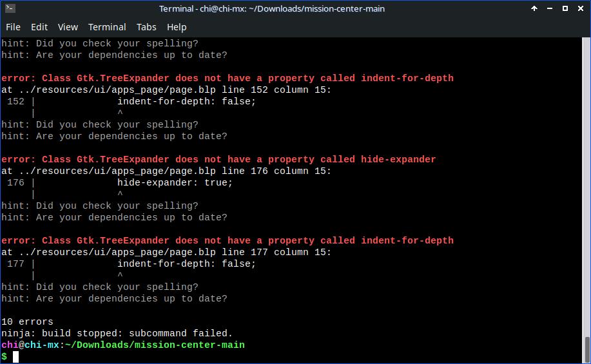Click the ~/Downloads/mission-center-main prompt path
The width and height of the screenshot is (591, 364).
coord(155,345)
